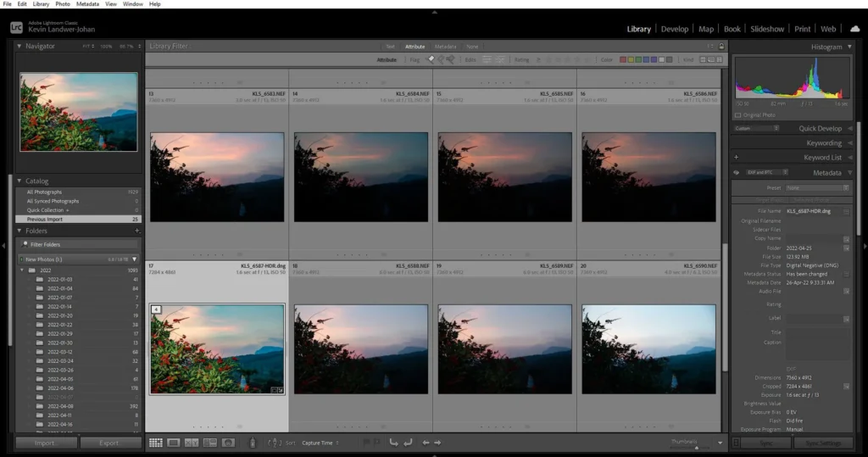Click the filter lock padlock icon
The width and height of the screenshot is (868, 457).
[721, 47]
